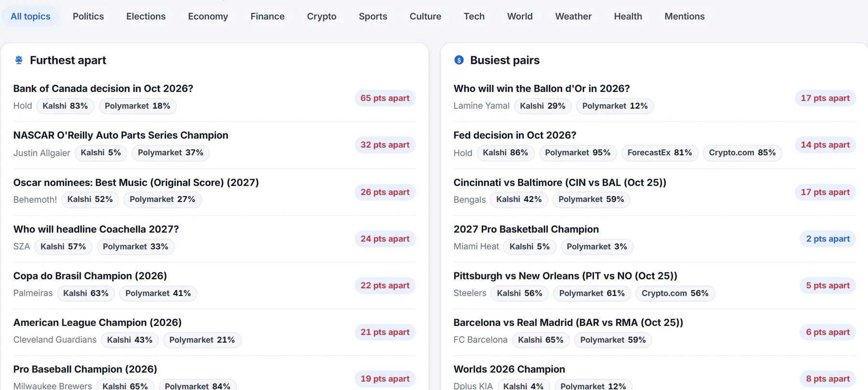Image resolution: width=868 pixels, height=390 pixels.
Task: Select the Weather tab
Action: pyautogui.click(x=573, y=16)
